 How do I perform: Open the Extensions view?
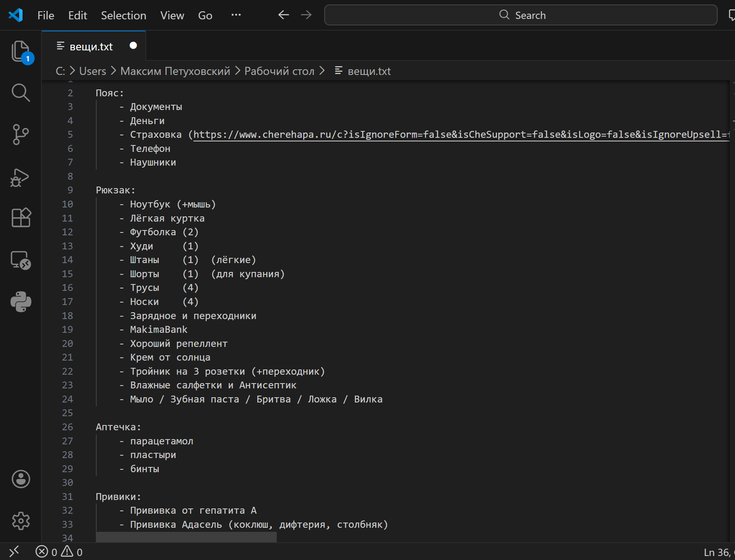pyautogui.click(x=21, y=218)
